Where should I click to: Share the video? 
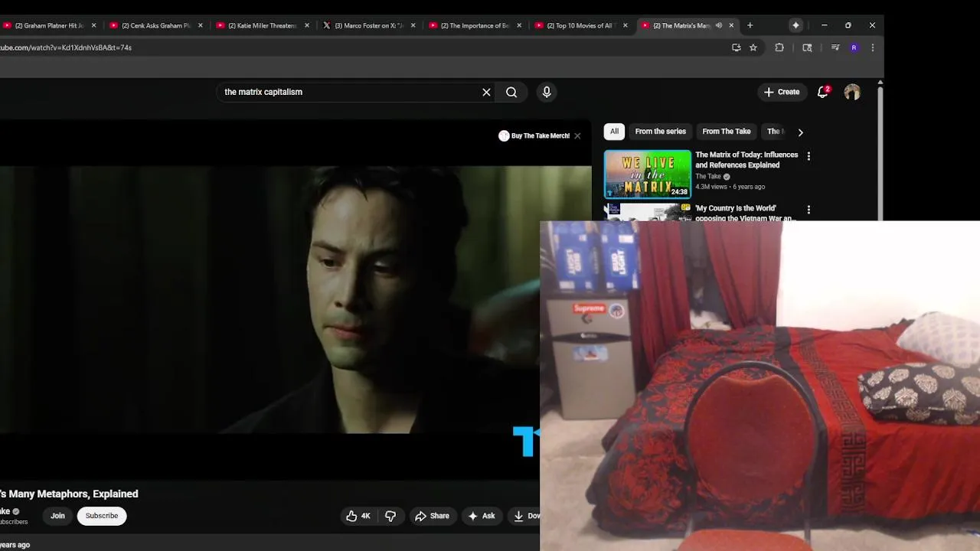tap(433, 516)
